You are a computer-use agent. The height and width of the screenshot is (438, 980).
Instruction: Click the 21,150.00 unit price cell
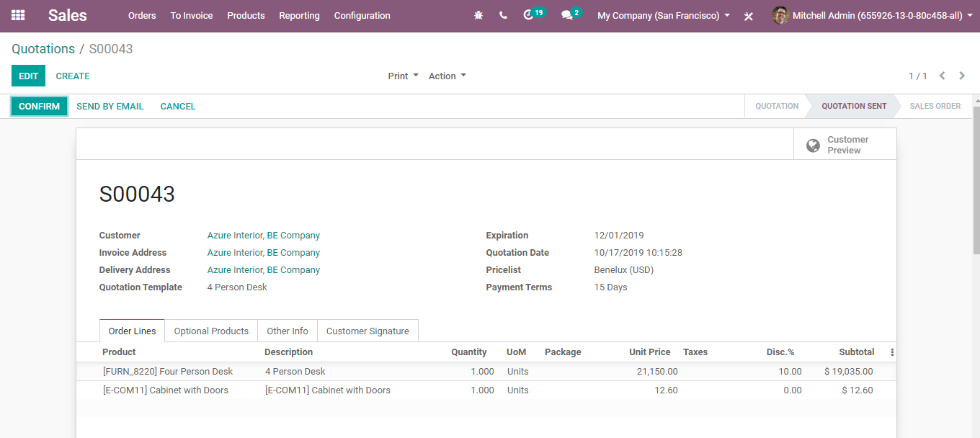[657, 372]
